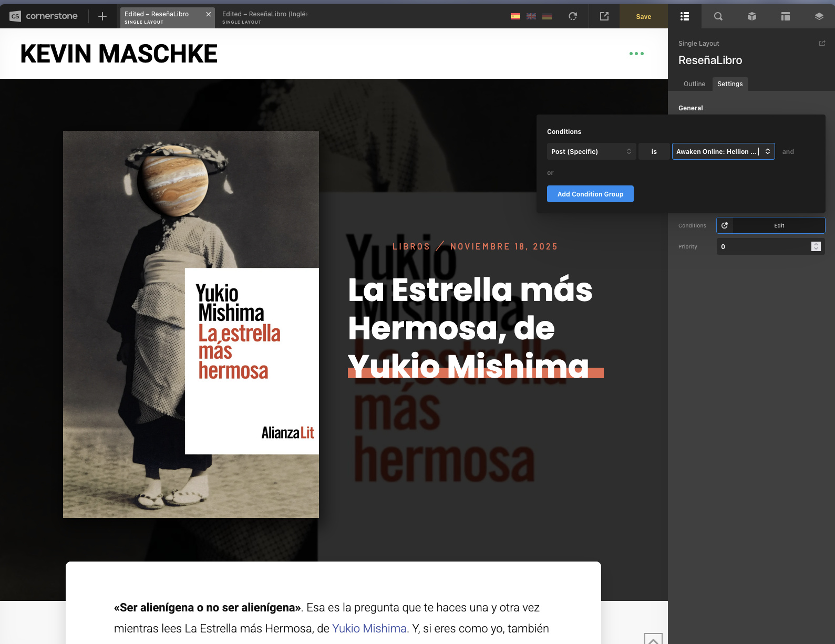Switch preview language to Spanish flag
835x644 pixels.
[516, 16]
